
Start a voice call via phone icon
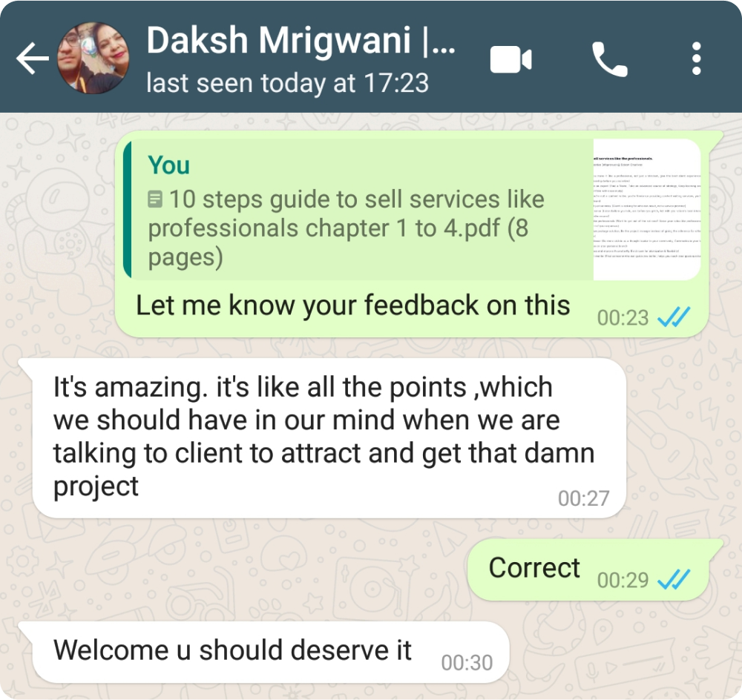point(609,59)
